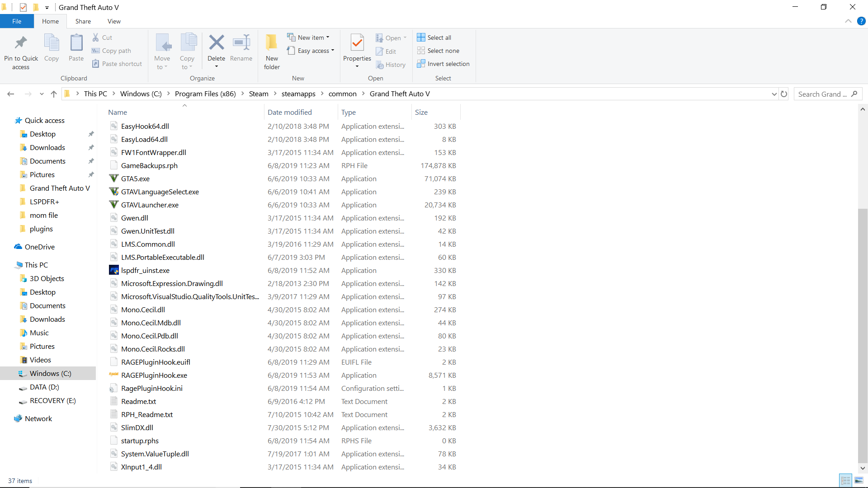868x488 pixels.
Task: Click the GTA5.exe application icon
Action: point(114,178)
